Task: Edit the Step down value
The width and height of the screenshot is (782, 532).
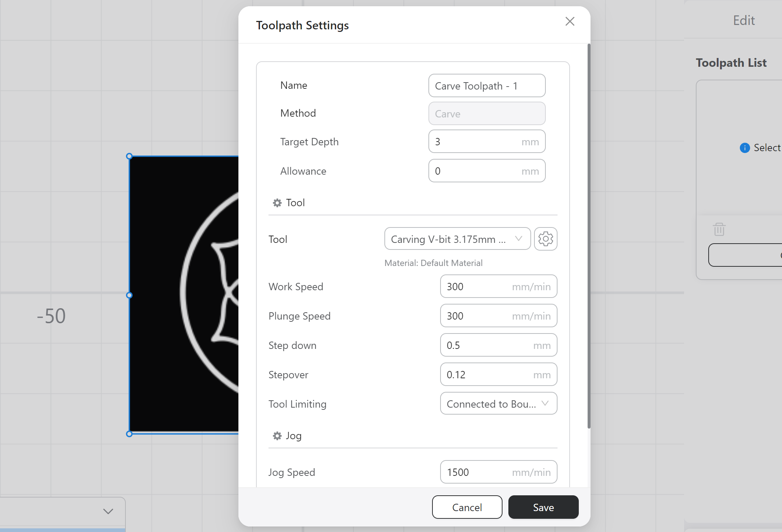Action: (x=498, y=345)
